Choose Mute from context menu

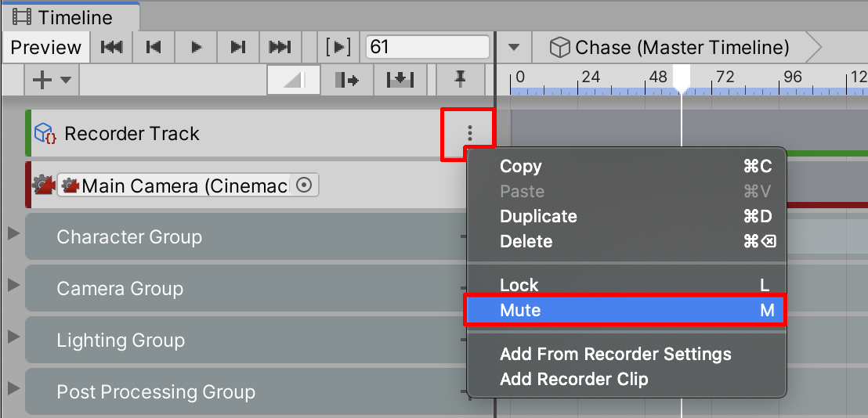(626, 310)
